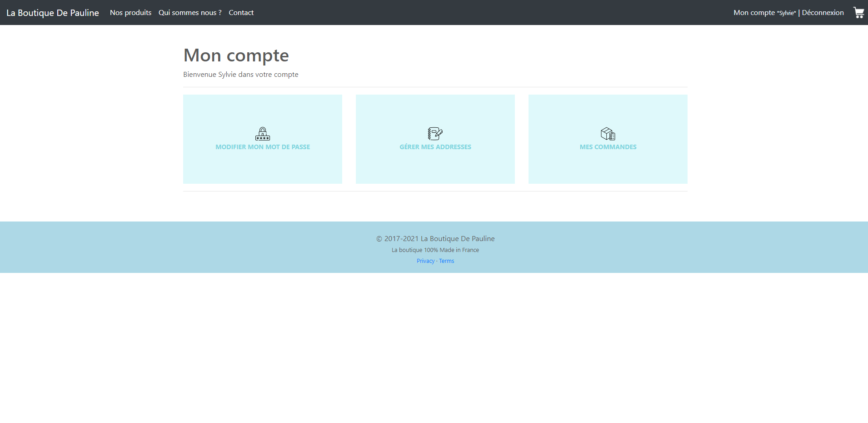
Task: Open the Nos produits menu
Action: click(x=130, y=12)
